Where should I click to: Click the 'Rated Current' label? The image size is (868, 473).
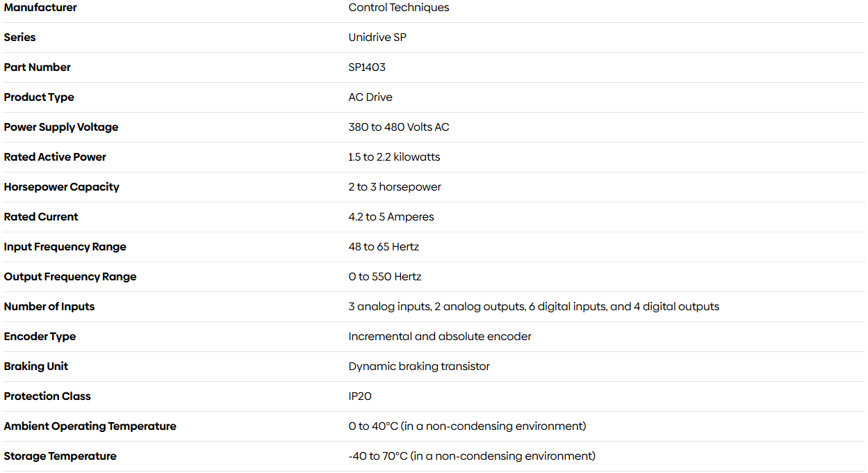tap(41, 217)
